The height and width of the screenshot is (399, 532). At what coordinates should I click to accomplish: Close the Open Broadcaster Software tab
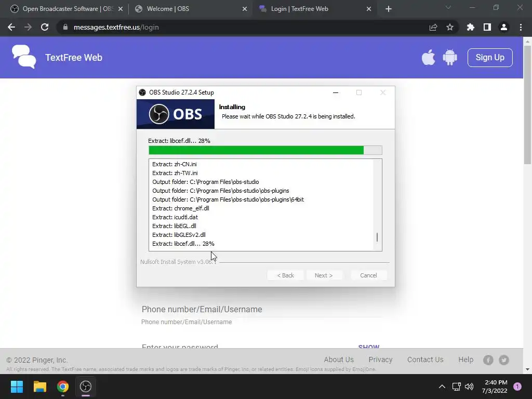pyautogui.click(x=121, y=9)
